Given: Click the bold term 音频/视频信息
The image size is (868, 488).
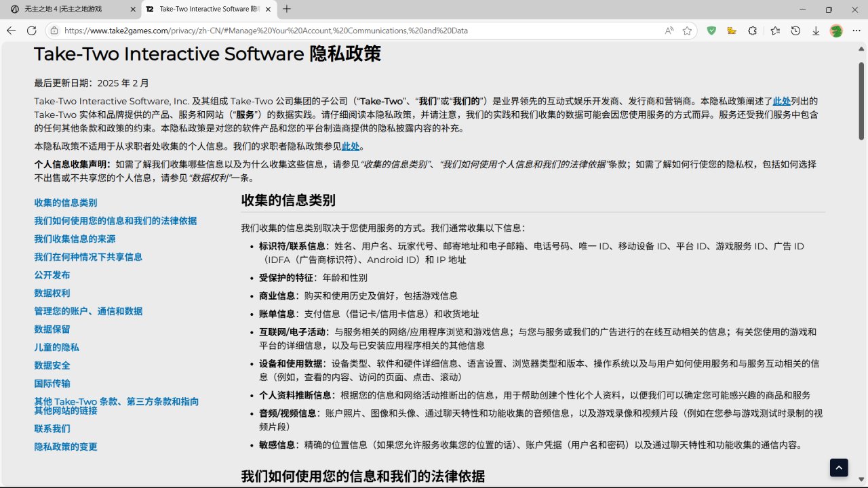Looking at the screenshot, I should pos(288,413).
